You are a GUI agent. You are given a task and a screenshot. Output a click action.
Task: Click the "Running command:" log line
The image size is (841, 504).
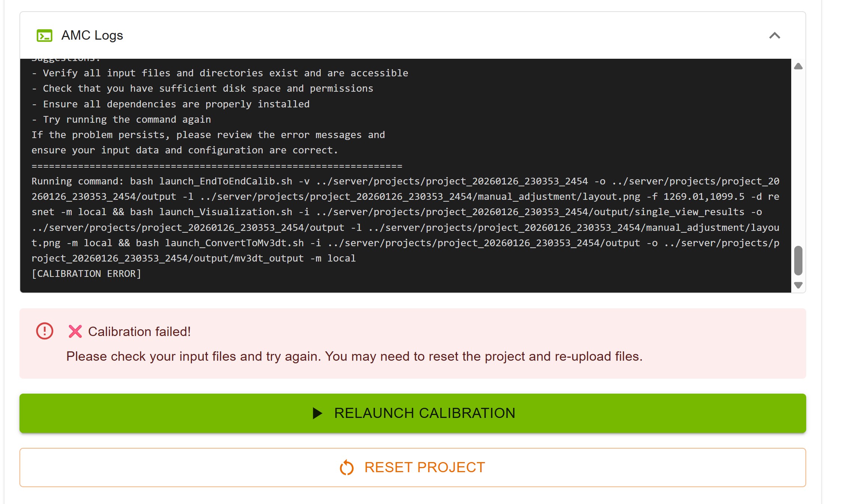pyautogui.click(x=77, y=181)
